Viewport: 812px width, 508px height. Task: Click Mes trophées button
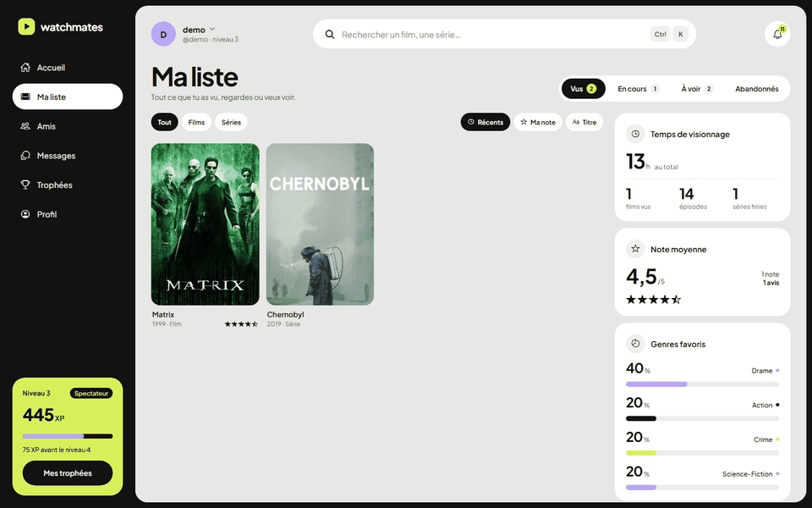point(68,472)
